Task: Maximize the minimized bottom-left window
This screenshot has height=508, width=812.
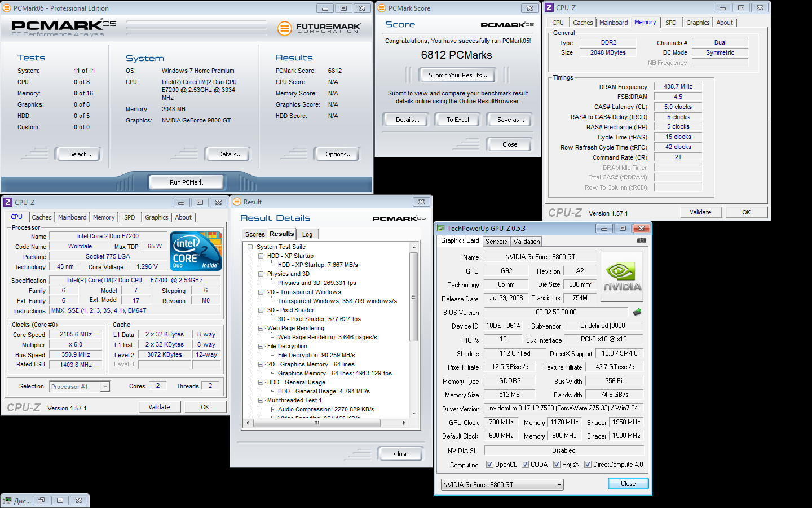Action: click(60, 500)
